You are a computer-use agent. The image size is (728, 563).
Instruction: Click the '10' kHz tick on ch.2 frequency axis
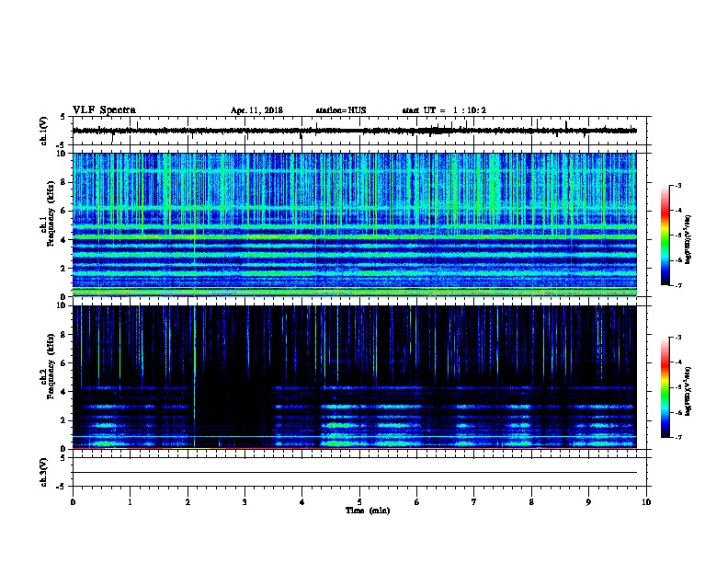[x=63, y=305]
